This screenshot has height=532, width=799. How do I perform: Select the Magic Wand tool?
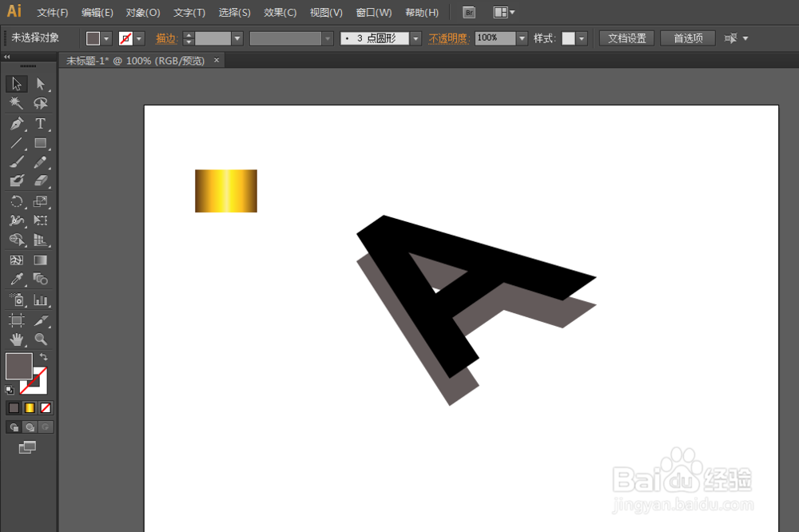point(17,104)
